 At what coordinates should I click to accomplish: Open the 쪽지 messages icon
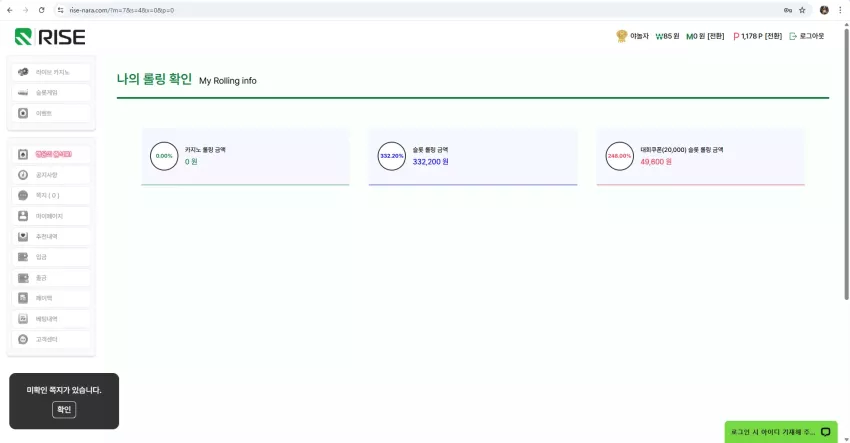(23, 195)
